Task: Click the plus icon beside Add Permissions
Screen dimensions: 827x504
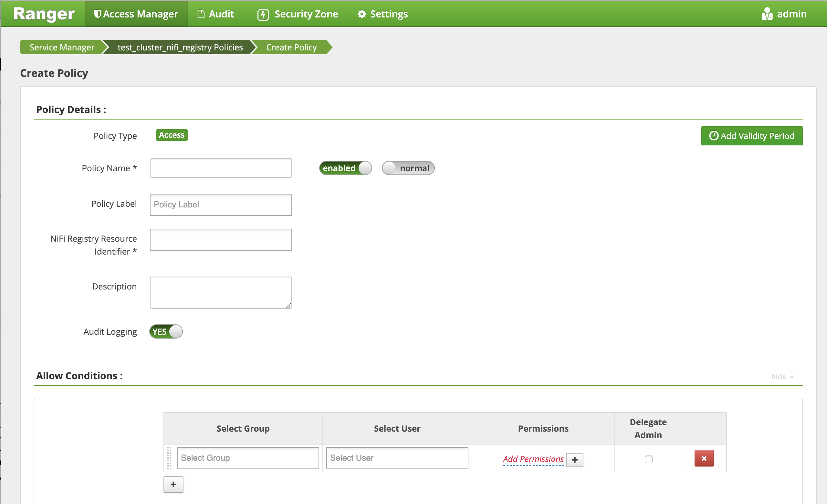Action: click(575, 460)
